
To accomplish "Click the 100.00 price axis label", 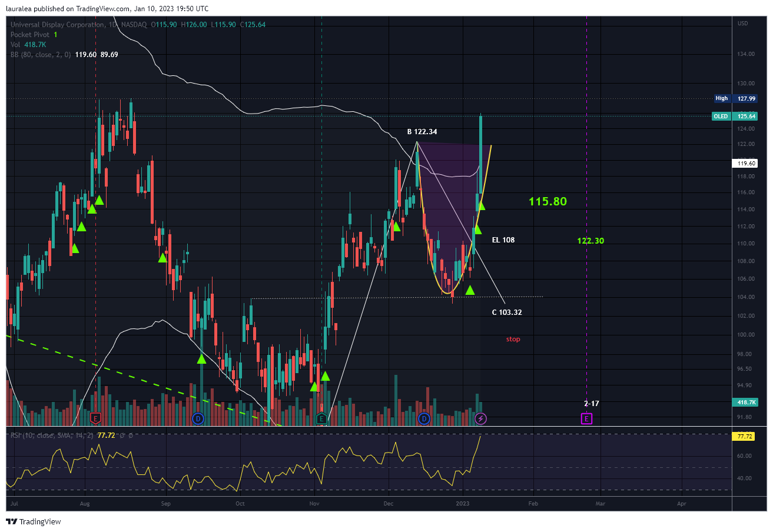I will click(746, 335).
